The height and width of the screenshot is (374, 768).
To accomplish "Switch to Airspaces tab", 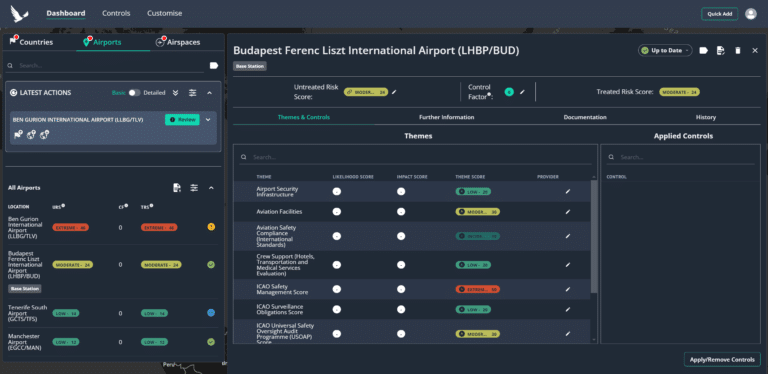I will tap(178, 42).
